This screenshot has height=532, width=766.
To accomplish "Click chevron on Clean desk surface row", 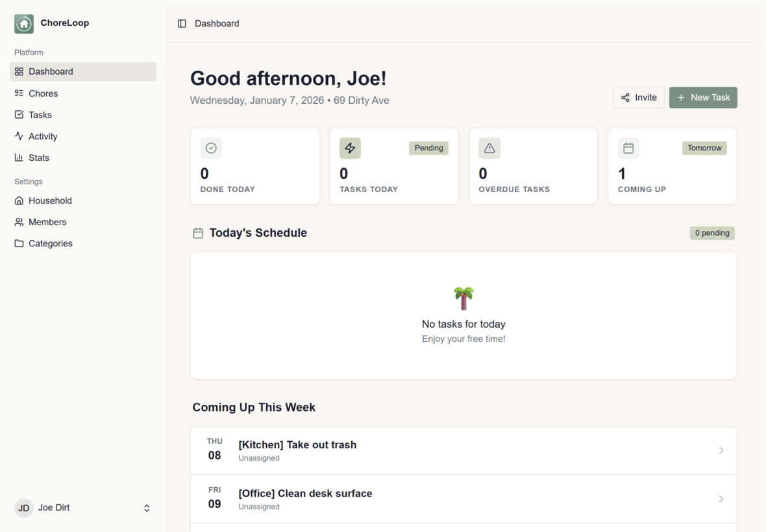I will tap(721, 499).
